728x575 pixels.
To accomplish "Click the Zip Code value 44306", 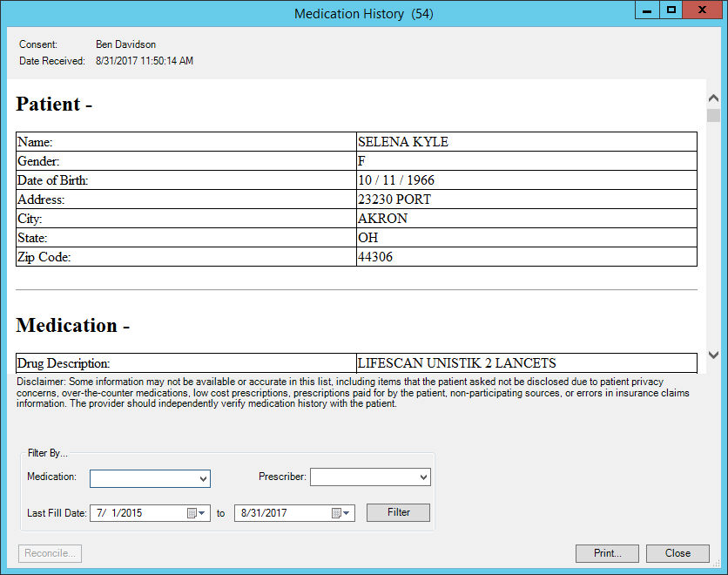I will tap(526, 257).
